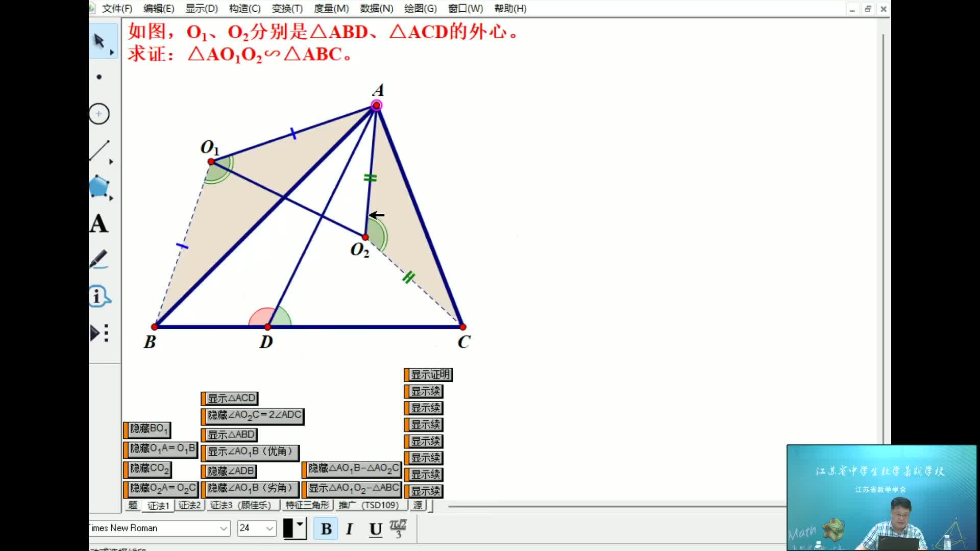Select the Straightedge line tool
Image resolution: width=980 pixels, height=551 pixels.
[x=99, y=151]
